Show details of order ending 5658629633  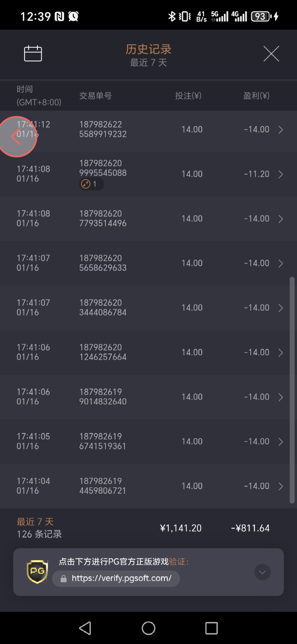280,263
